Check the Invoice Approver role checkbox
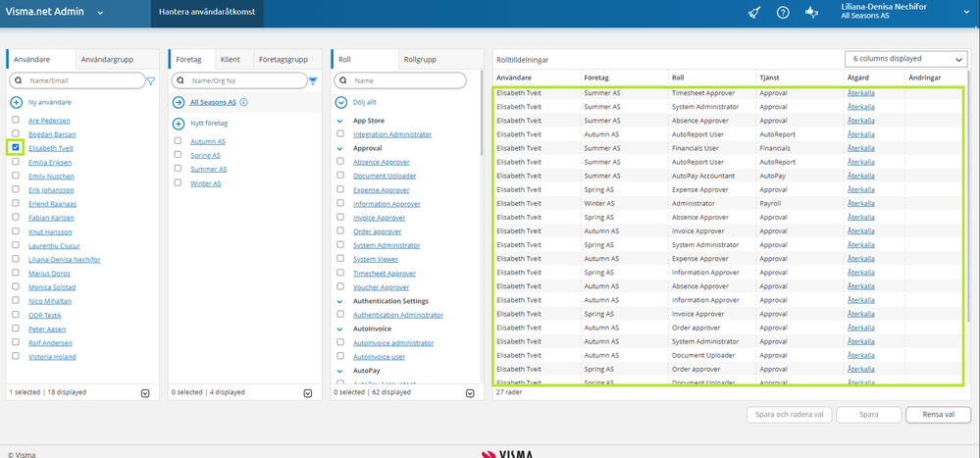 [340, 217]
